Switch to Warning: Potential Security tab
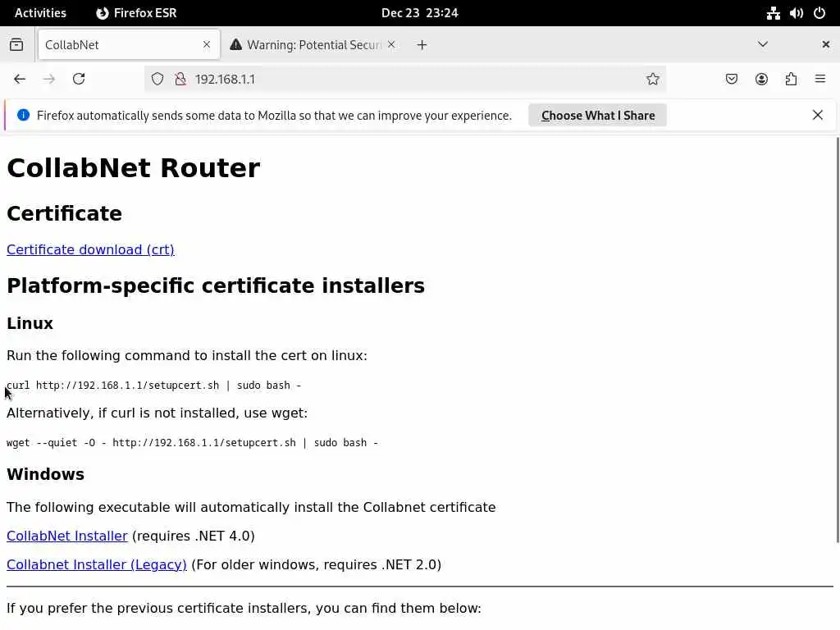840x630 pixels. [x=313, y=44]
